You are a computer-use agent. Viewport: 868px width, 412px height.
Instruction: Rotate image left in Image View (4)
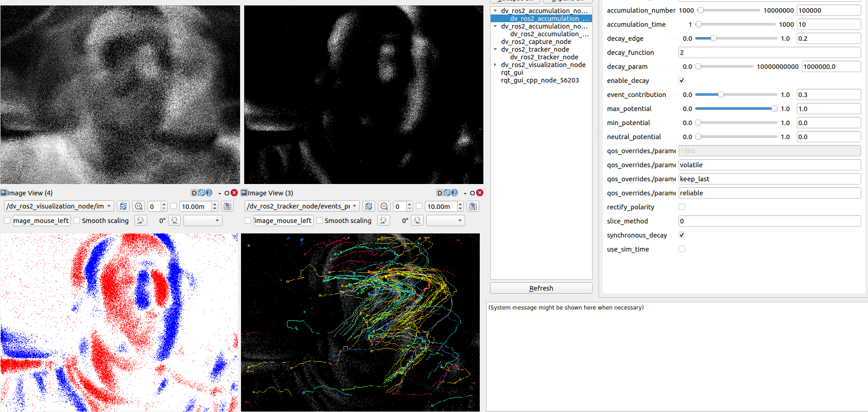point(140,221)
